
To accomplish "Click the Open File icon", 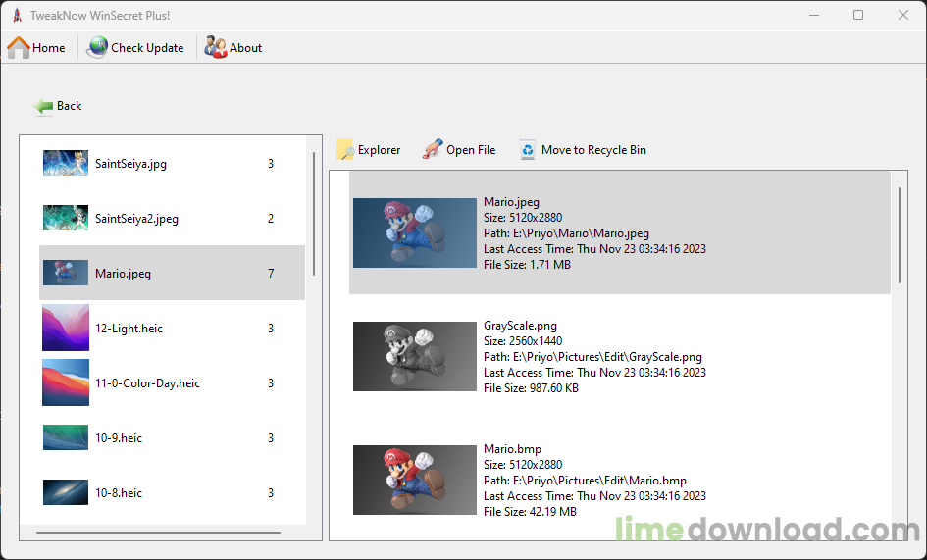I will [x=433, y=150].
